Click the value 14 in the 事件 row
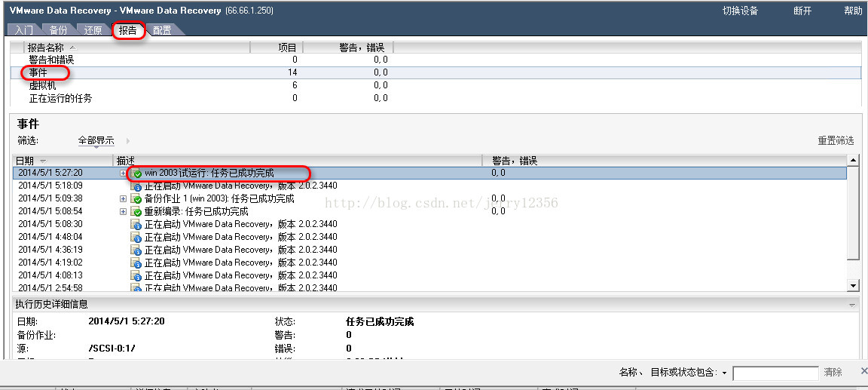Image resolution: width=868 pixels, height=390 pixels. click(x=292, y=72)
